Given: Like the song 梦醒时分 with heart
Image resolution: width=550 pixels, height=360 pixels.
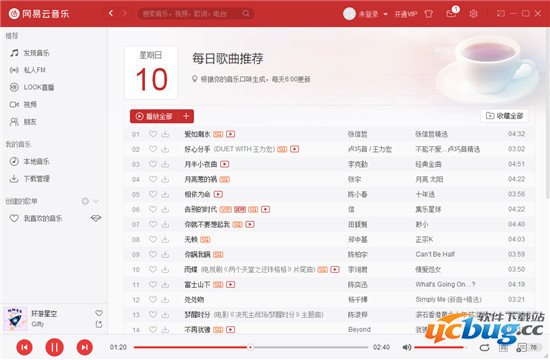Looking at the screenshot, I should tap(153, 315).
